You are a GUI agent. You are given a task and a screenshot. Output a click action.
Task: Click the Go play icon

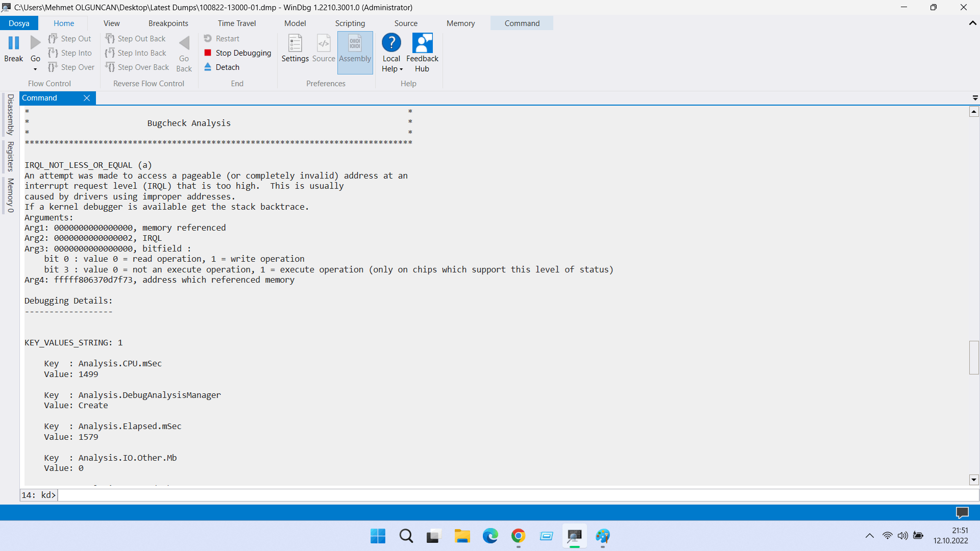point(35,43)
